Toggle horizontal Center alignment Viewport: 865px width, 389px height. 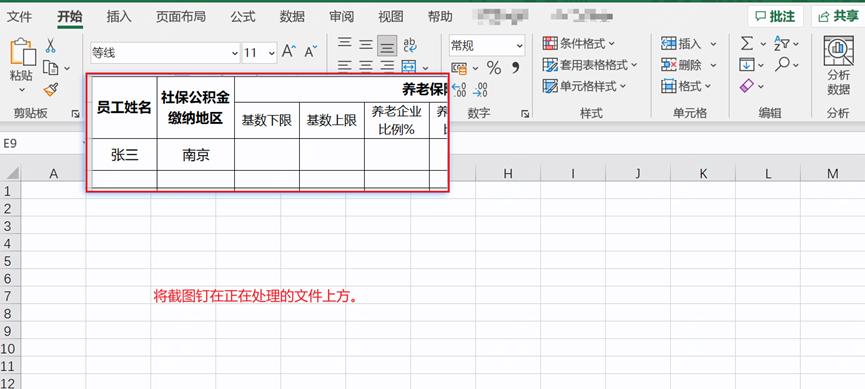366,67
